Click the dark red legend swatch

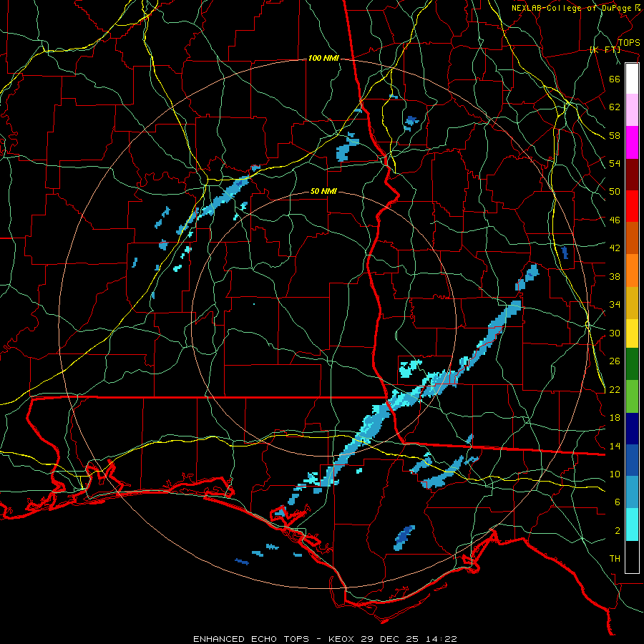point(632,175)
